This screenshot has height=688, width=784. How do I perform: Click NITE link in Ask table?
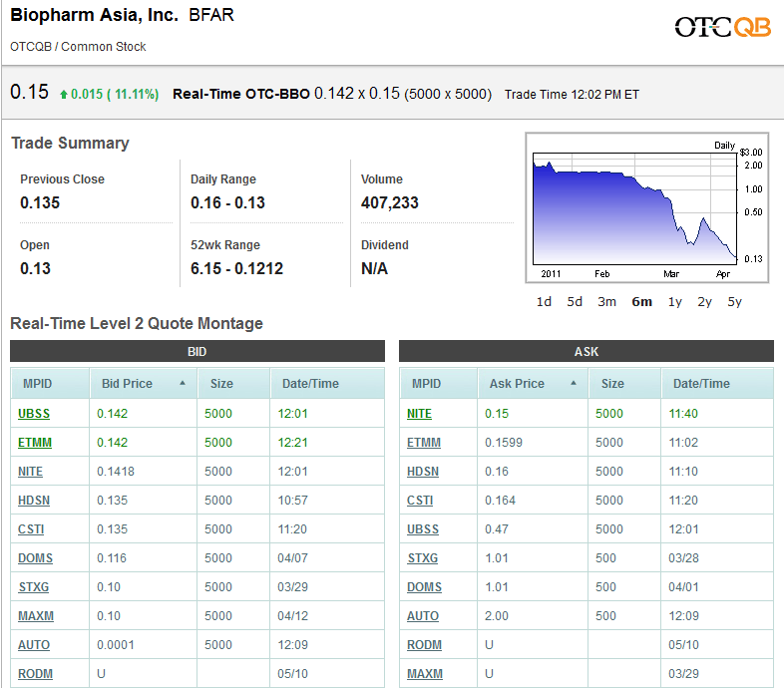(x=420, y=413)
